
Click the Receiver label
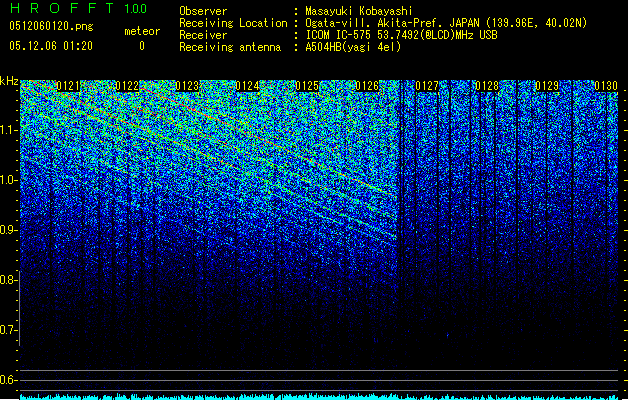(203, 35)
